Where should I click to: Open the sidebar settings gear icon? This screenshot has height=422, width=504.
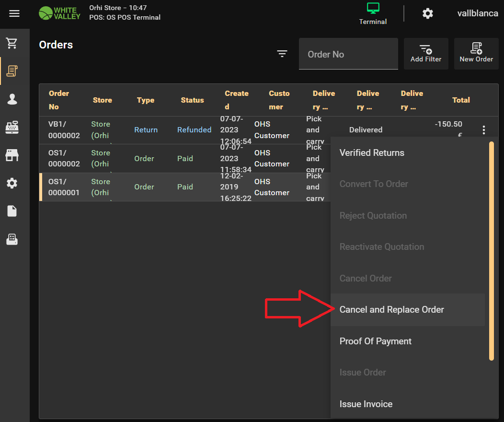12,183
